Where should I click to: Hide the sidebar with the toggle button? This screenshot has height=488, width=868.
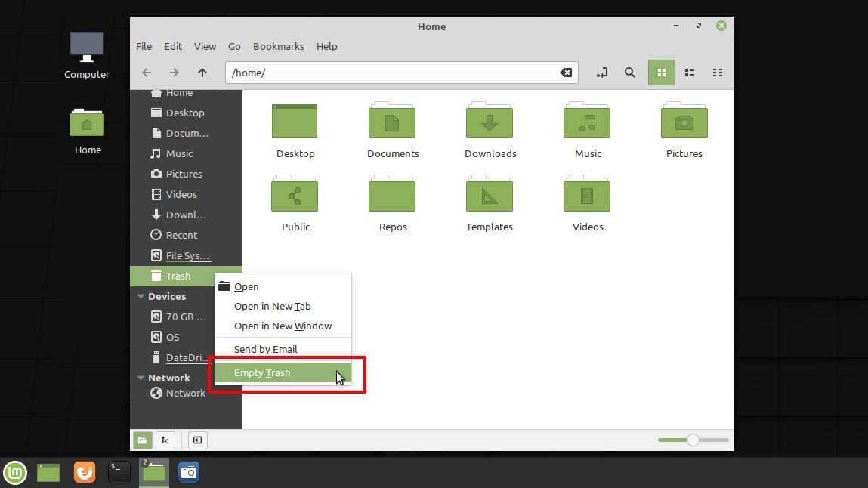[197, 440]
